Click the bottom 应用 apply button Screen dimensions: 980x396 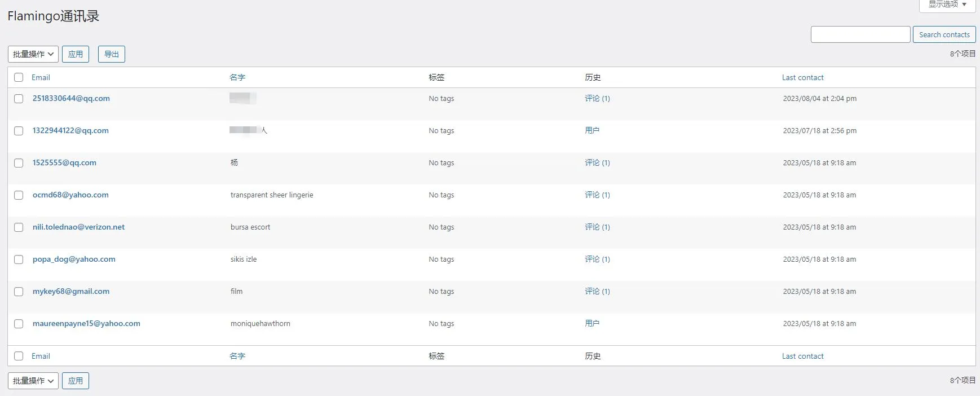[75, 381]
